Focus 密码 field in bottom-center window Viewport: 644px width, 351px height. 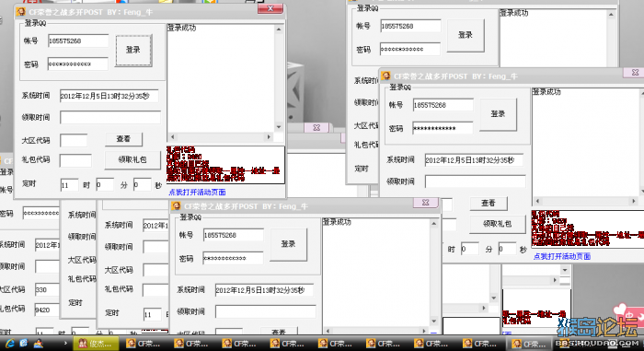click(x=233, y=258)
